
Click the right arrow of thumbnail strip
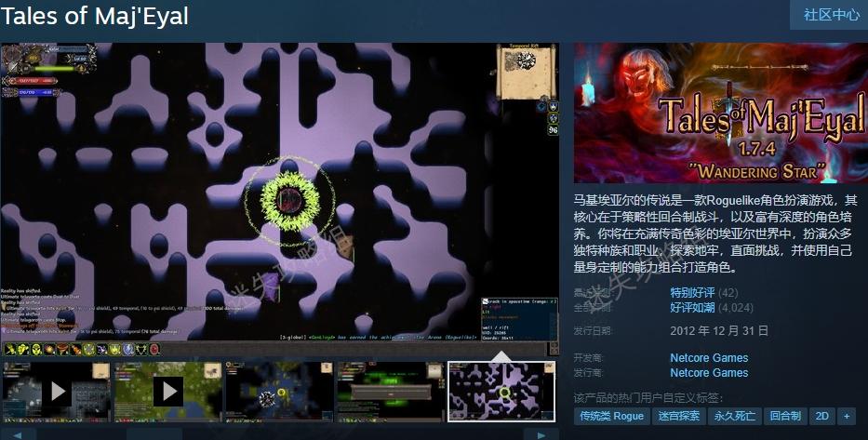click(541, 434)
